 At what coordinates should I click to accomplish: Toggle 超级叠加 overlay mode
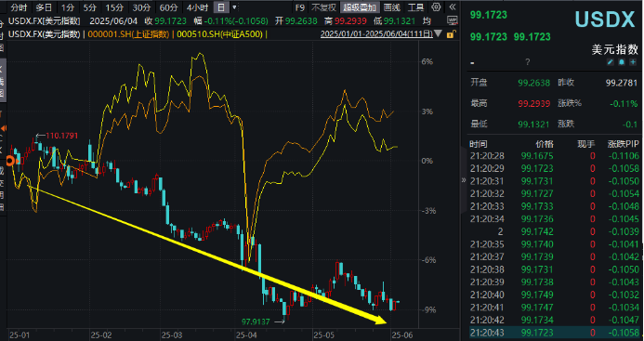(x=360, y=7)
